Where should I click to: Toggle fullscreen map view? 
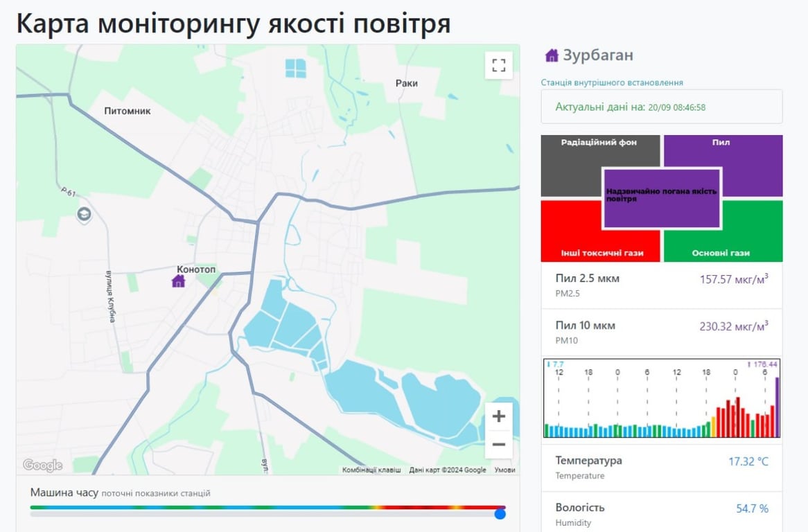point(498,66)
